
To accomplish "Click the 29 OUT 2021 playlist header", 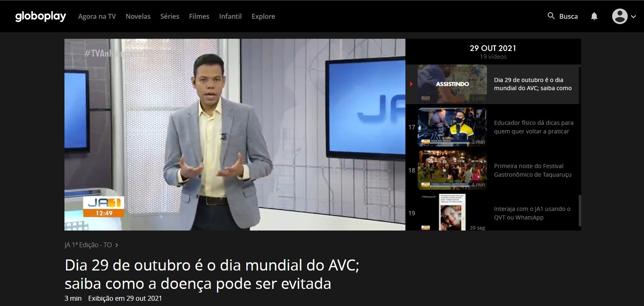I will click(493, 48).
